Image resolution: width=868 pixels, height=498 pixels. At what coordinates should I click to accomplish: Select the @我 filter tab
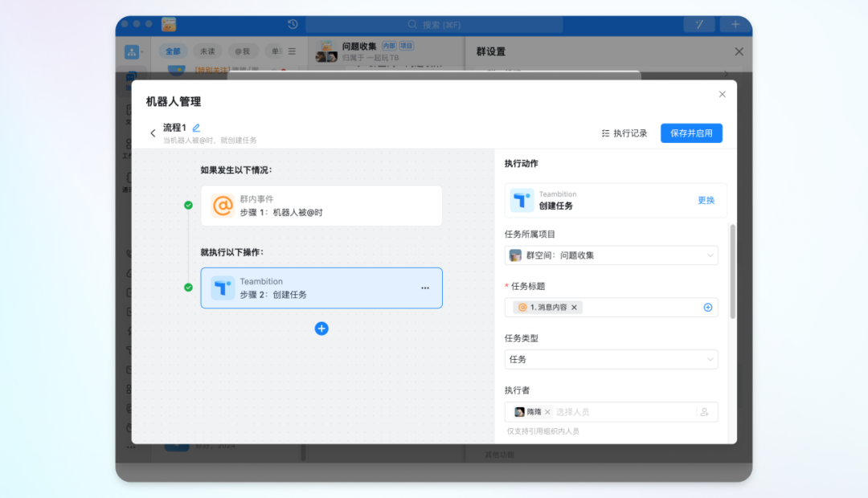coord(242,51)
